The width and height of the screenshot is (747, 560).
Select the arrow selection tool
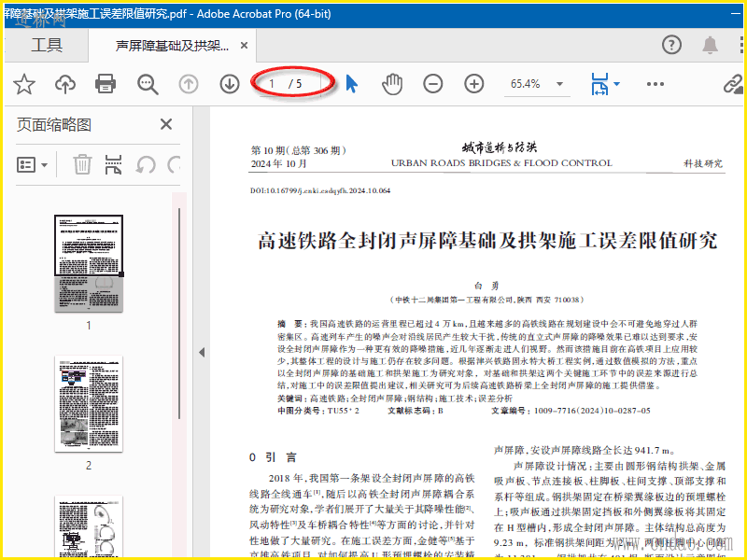click(x=352, y=84)
